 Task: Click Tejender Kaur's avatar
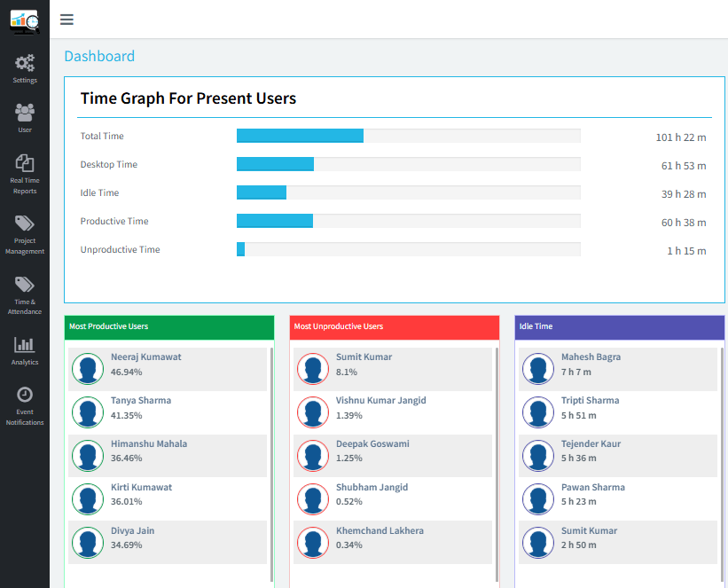click(x=538, y=456)
